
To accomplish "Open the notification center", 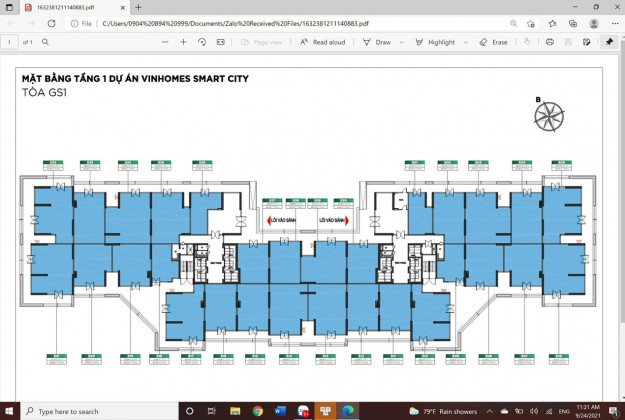I will 614,411.
